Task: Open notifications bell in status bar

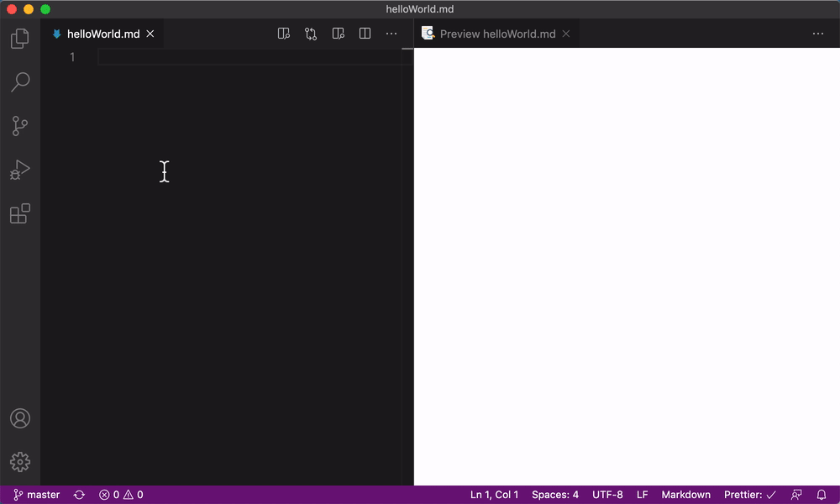Action: pyautogui.click(x=822, y=495)
